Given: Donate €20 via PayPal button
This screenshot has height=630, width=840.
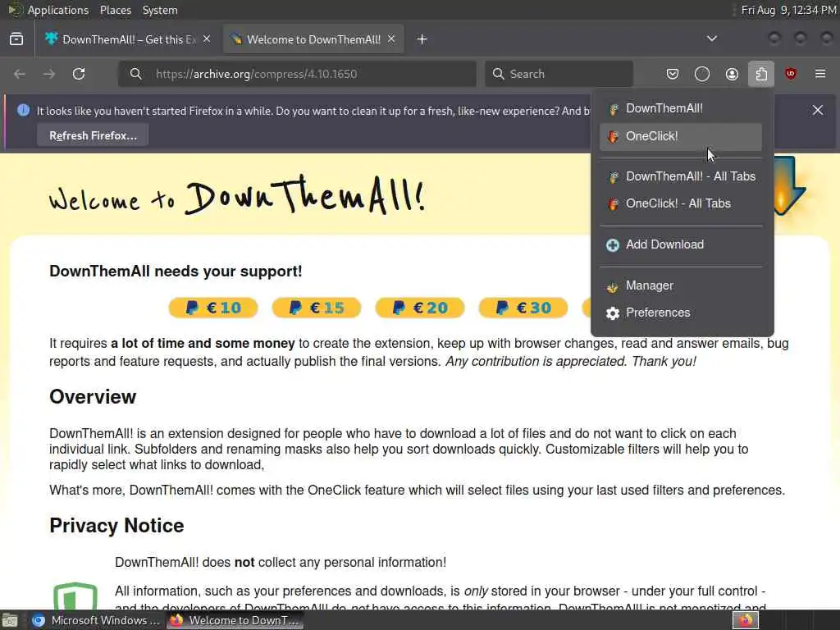Looking at the screenshot, I should (x=420, y=308).
